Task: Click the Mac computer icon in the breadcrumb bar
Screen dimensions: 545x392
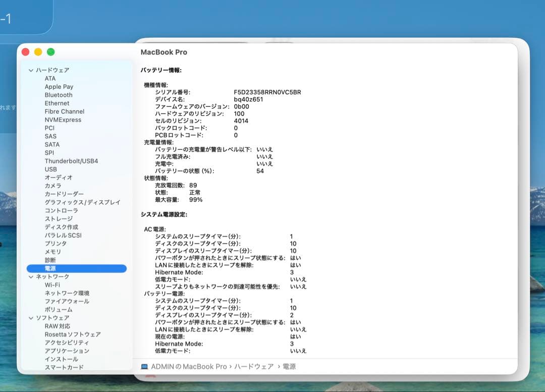Action: (144, 366)
